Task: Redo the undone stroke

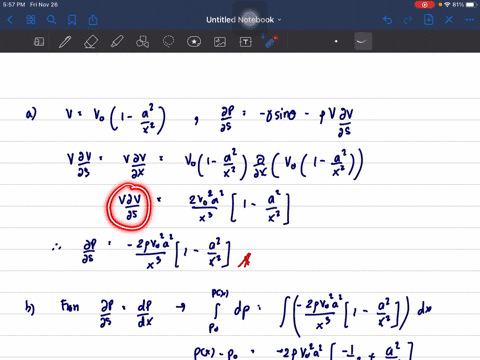Action: tap(408, 20)
